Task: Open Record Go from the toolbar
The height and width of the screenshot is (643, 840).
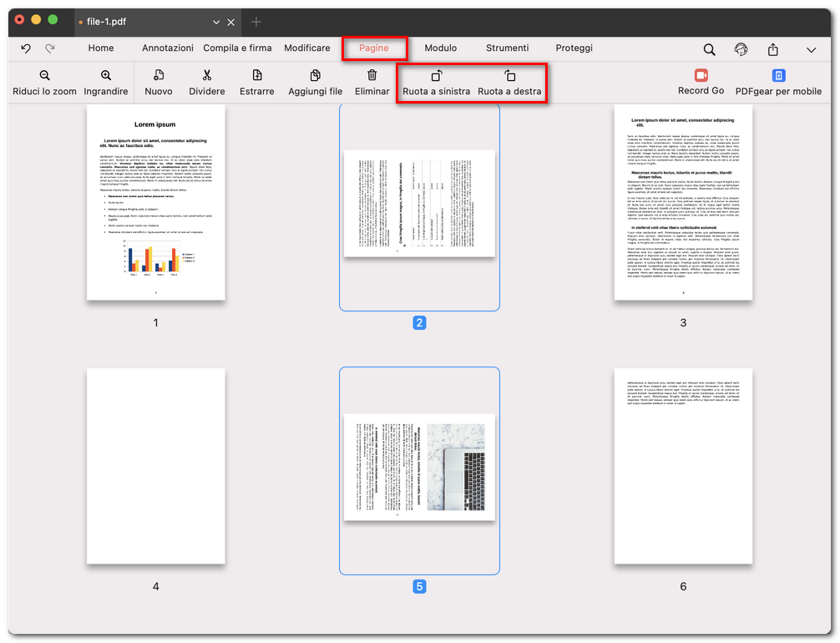Action: pos(701,84)
